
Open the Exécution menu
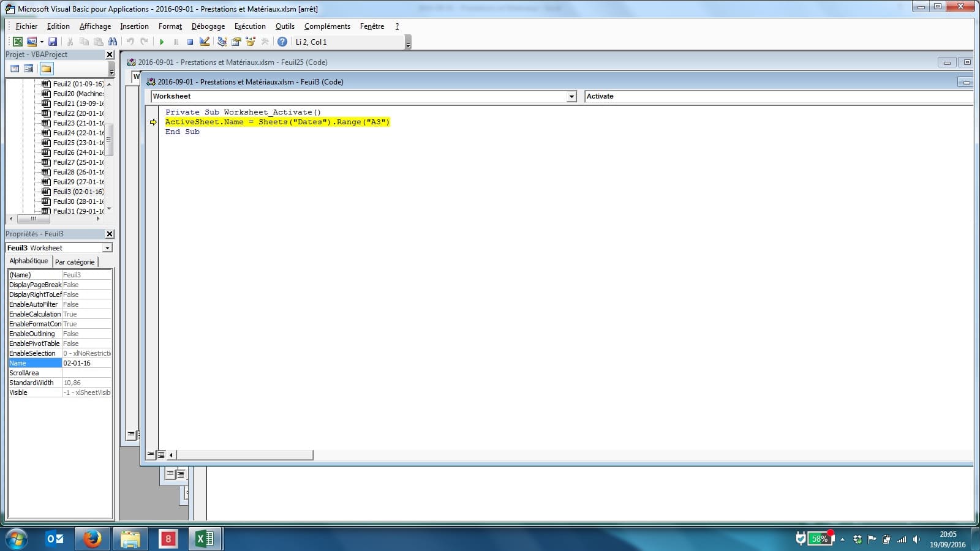(250, 26)
